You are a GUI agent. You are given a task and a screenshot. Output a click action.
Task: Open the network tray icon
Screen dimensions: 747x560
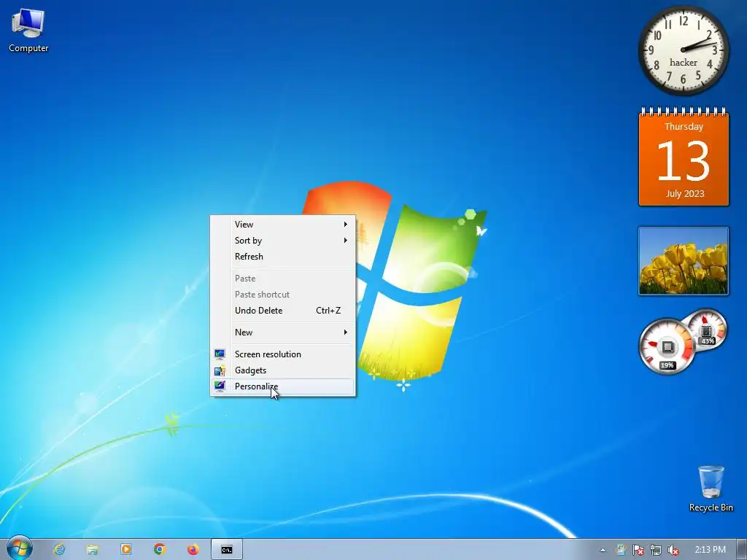(x=656, y=550)
